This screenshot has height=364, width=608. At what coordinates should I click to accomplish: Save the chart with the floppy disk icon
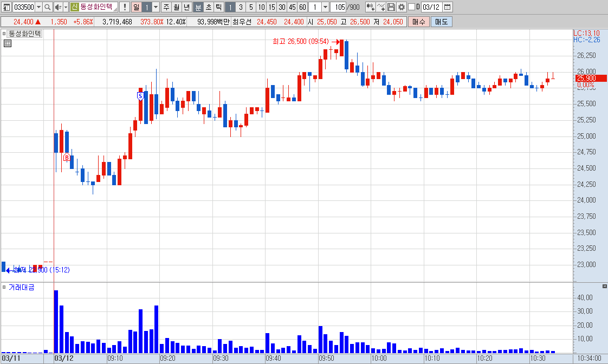tap(391, 7)
